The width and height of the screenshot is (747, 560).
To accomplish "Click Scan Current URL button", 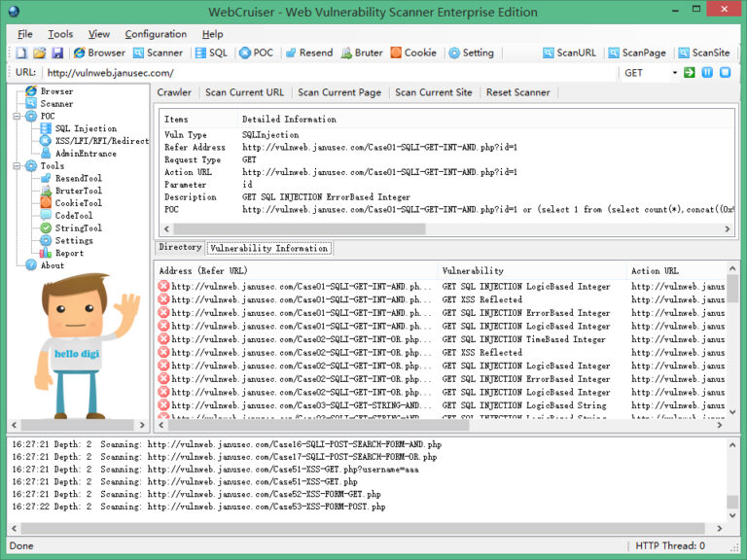I will pyautogui.click(x=244, y=92).
